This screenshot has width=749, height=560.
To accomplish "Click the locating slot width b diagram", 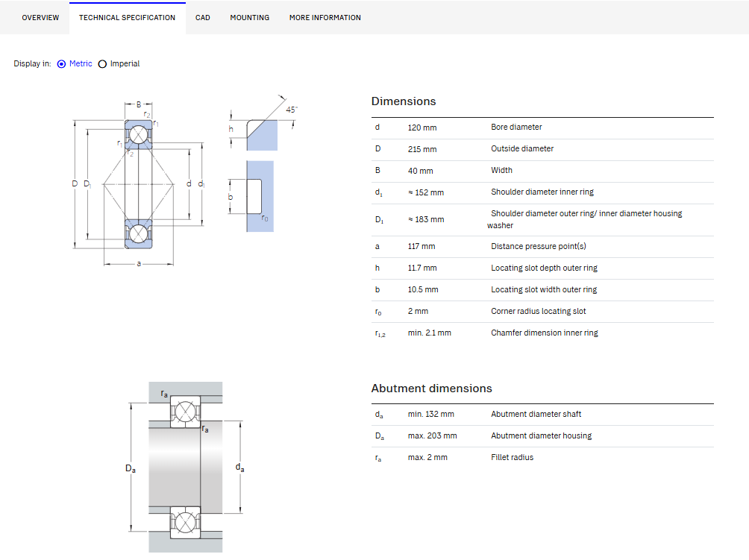I will pyautogui.click(x=251, y=196).
